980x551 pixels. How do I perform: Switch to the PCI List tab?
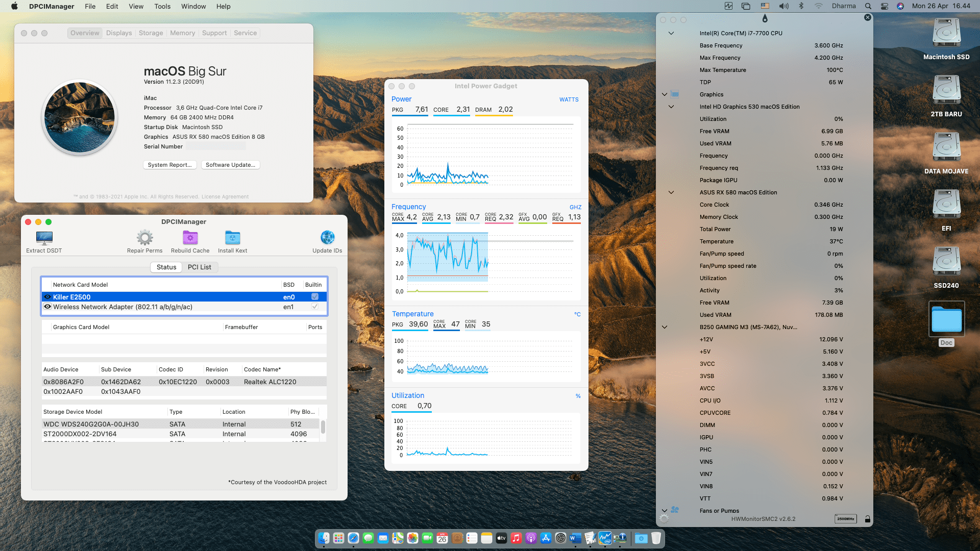click(200, 267)
